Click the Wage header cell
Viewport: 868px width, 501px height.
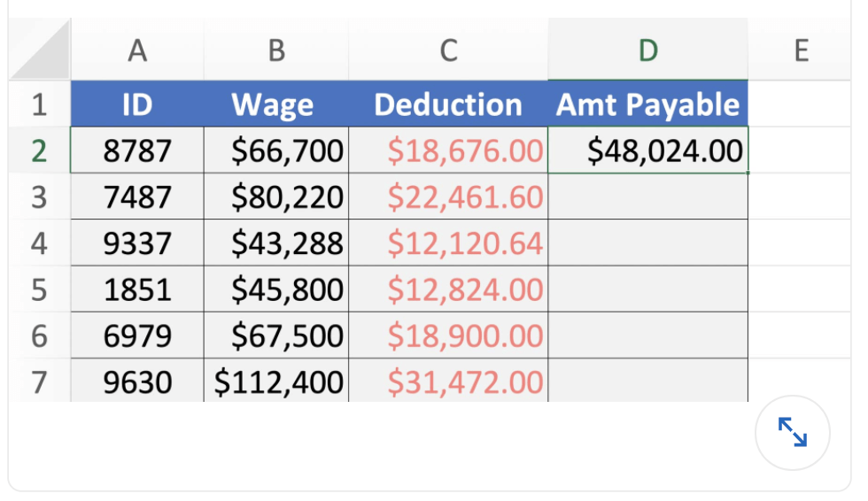[276, 104]
